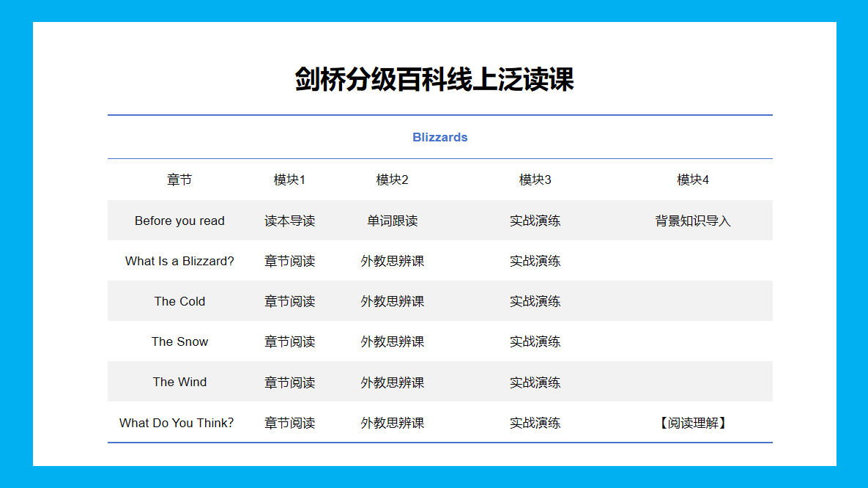Viewport: 868px width, 488px height.
Task: Select the 模块2 column header
Action: click(x=392, y=179)
